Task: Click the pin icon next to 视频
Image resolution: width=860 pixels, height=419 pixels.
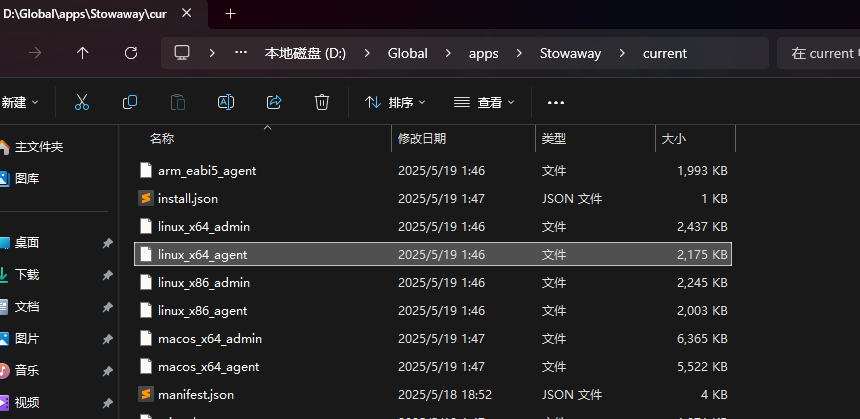Action: click(108, 403)
